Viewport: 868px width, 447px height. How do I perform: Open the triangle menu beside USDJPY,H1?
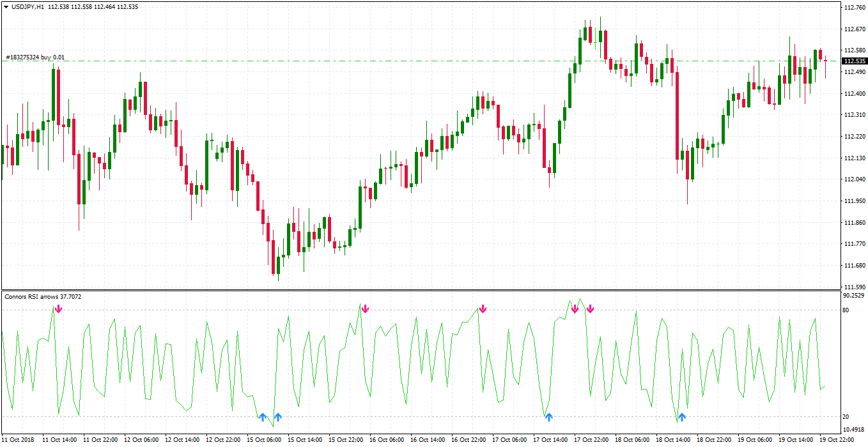(x=6, y=6)
